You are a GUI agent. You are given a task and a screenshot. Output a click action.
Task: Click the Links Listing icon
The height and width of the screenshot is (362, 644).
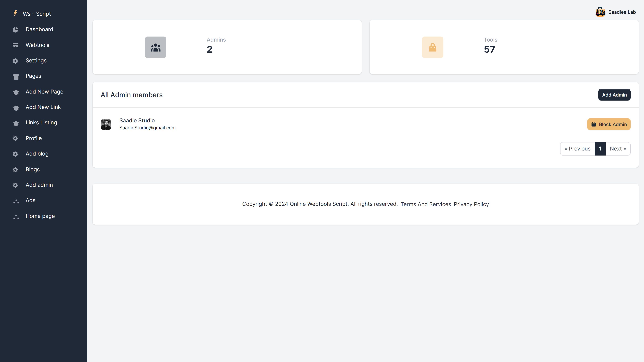click(16, 123)
